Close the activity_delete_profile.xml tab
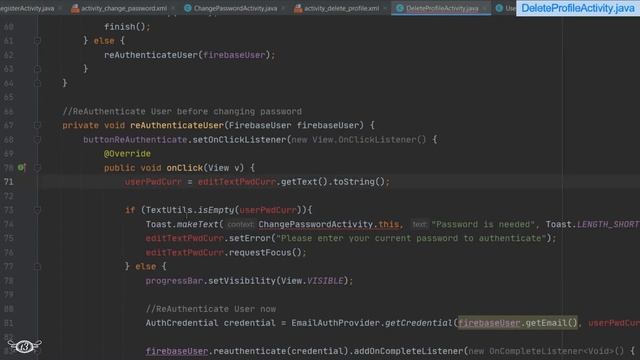Image resolution: width=640 pixels, height=360 pixels. (x=385, y=8)
